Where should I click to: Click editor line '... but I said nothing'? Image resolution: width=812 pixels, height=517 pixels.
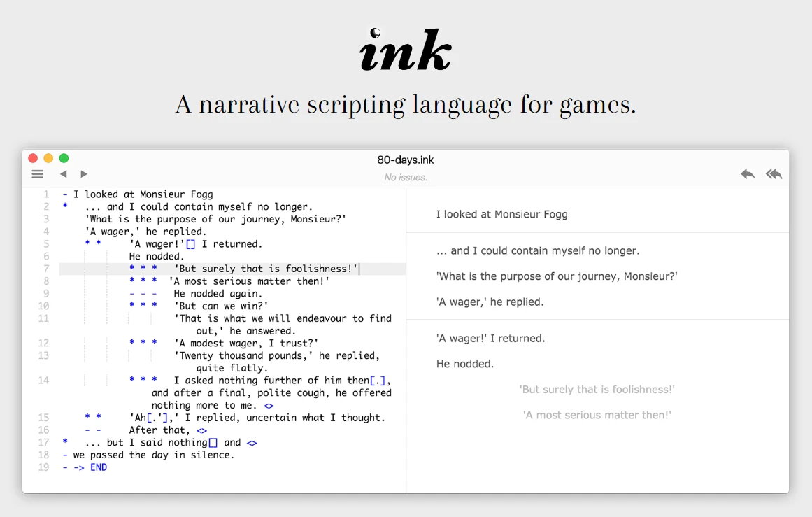[147, 442]
